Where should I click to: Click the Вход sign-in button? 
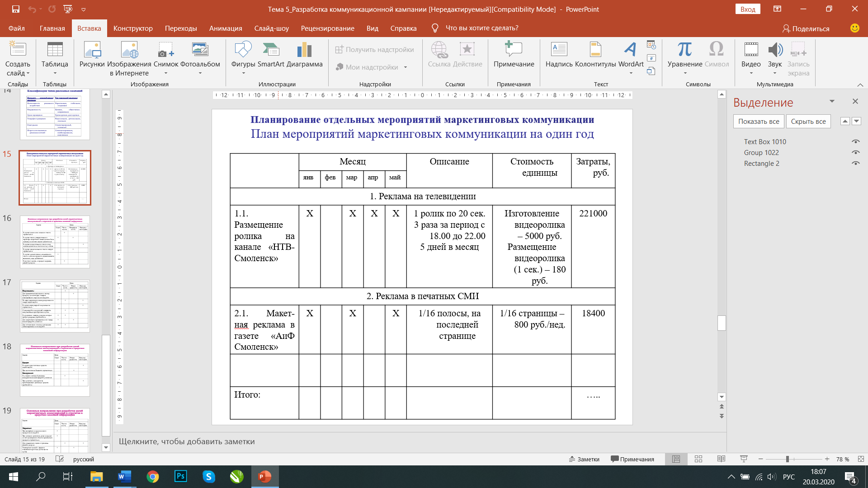click(748, 9)
